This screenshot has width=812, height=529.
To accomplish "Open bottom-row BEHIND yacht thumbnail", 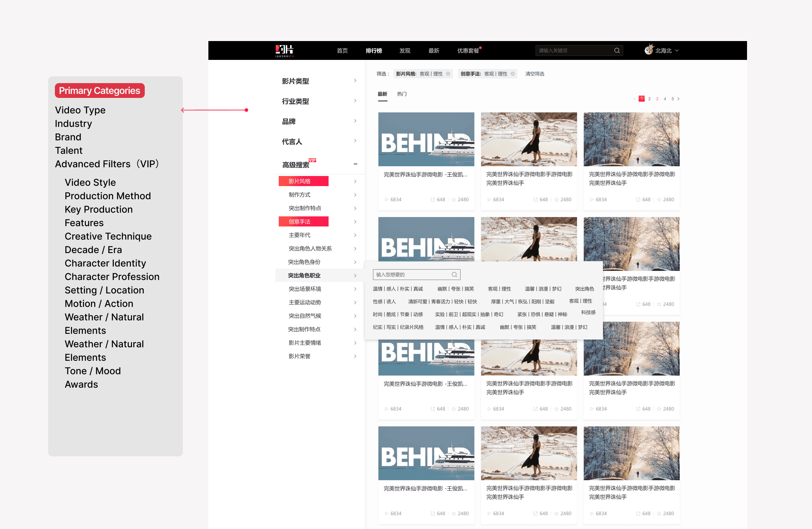I will [x=426, y=453].
